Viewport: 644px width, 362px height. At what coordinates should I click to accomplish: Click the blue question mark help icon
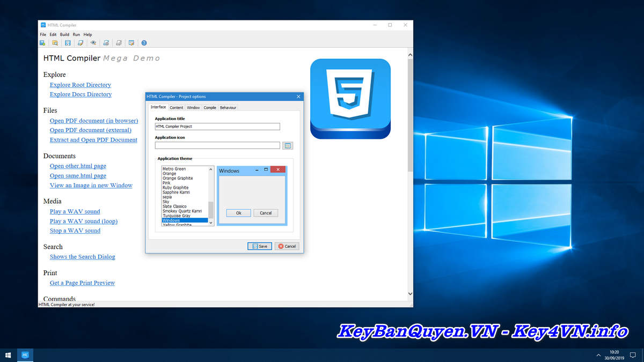pyautogui.click(x=144, y=43)
